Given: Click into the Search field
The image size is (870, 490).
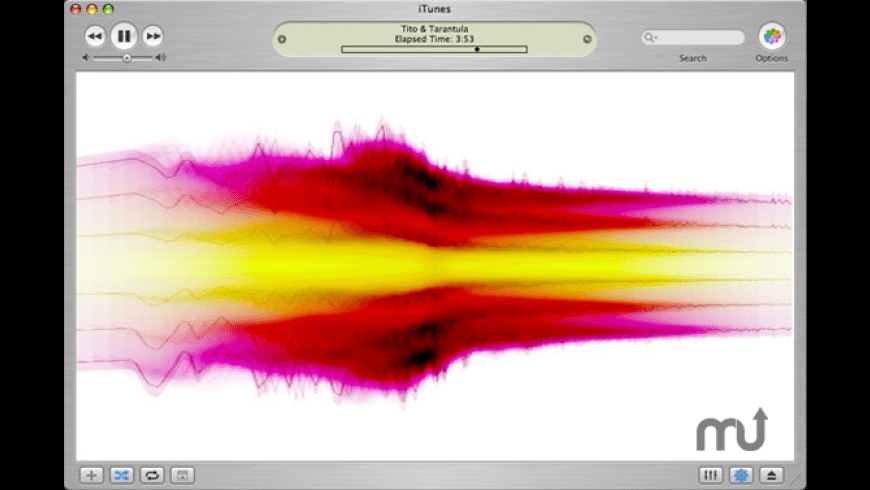Looking at the screenshot, I should [693, 37].
